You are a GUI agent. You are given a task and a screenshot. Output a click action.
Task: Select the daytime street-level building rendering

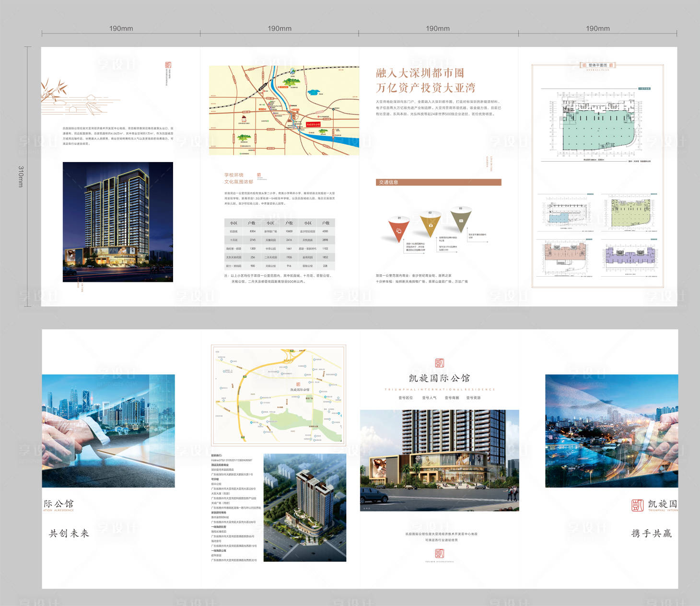pyautogui.click(x=440, y=460)
